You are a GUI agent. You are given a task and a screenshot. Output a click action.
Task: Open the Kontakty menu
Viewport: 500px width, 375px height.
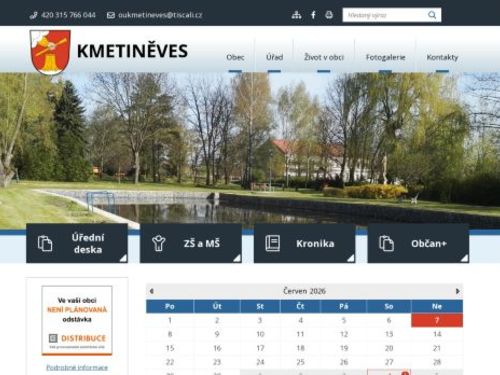pyautogui.click(x=442, y=57)
